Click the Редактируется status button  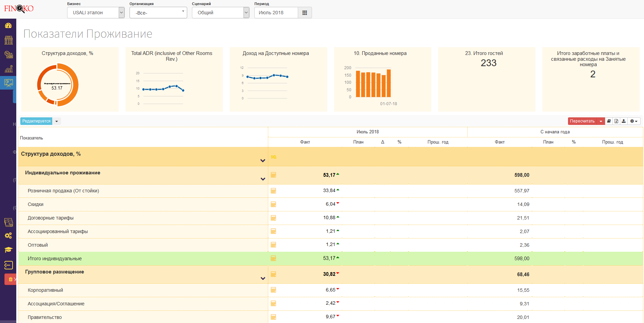pyautogui.click(x=36, y=121)
